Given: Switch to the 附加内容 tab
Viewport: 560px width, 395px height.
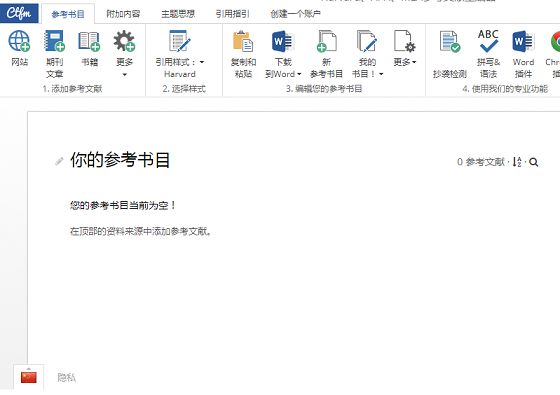Looking at the screenshot, I should [123, 14].
